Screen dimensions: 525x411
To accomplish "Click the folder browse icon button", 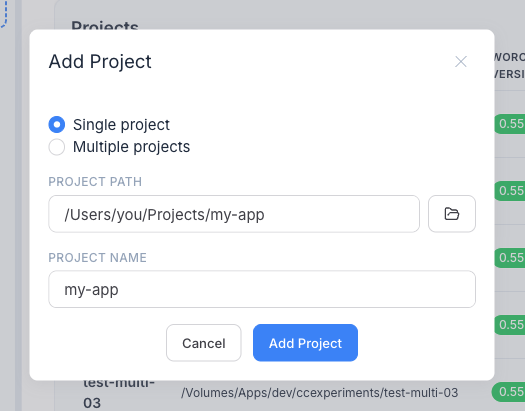I will click(x=452, y=214).
